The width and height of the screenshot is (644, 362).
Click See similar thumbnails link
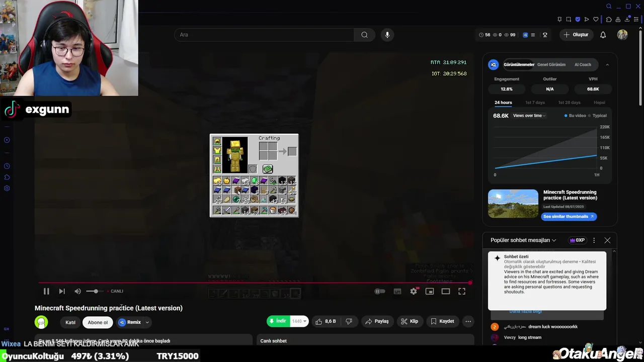(x=569, y=217)
